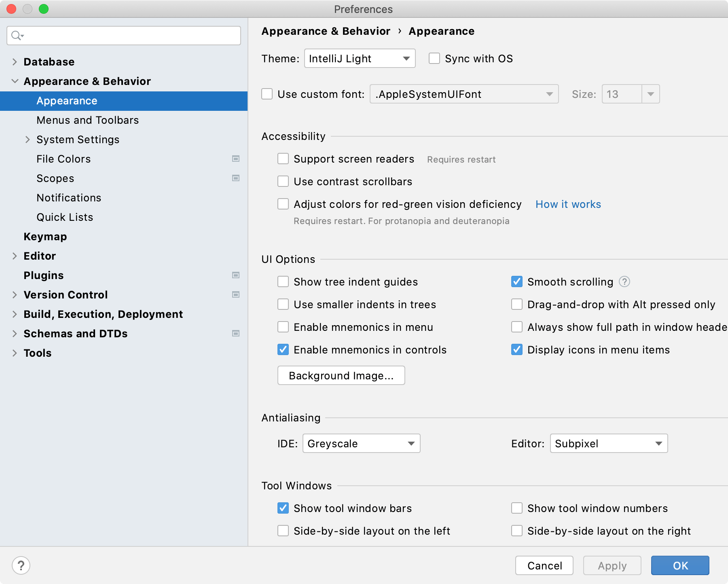Enable Sync with OS checkbox
Viewport: 728px width, 584px height.
(434, 59)
